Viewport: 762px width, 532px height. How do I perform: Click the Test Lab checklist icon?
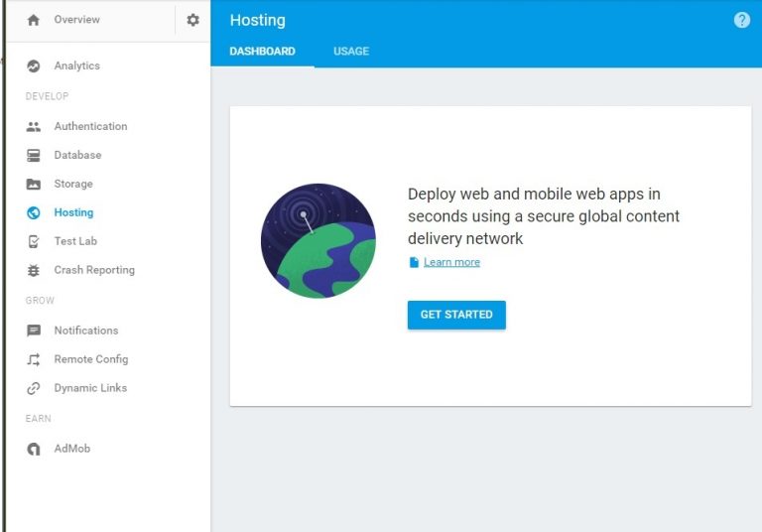click(x=34, y=241)
